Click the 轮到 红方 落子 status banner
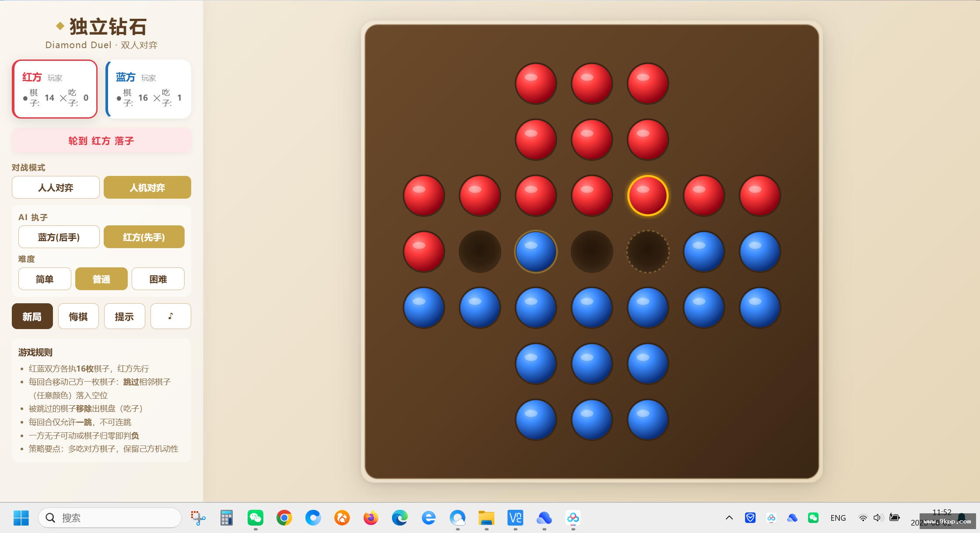Viewport: 980px width, 533px height. click(x=101, y=141)
